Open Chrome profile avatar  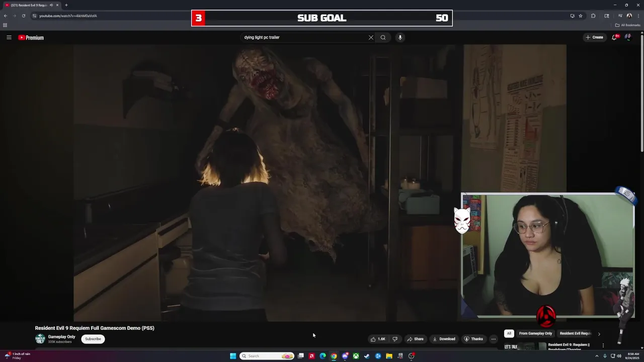tap(629, 16)
